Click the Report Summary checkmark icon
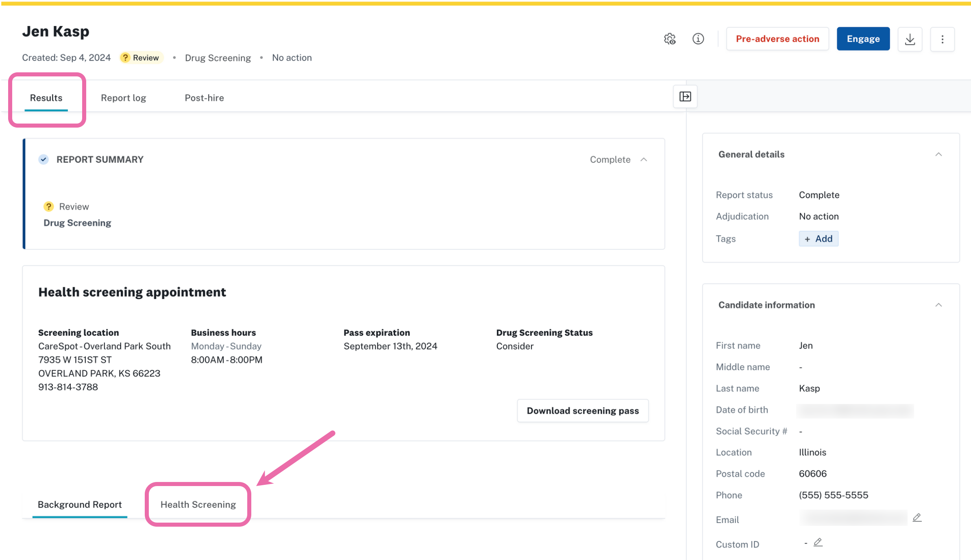Viewport: 971px width, 560px height. tap(44, 159)
